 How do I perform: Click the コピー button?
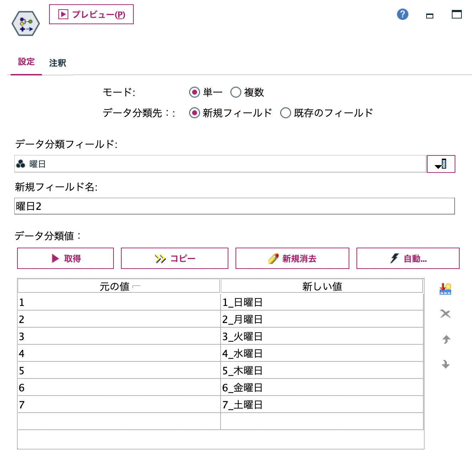(174, 259)
